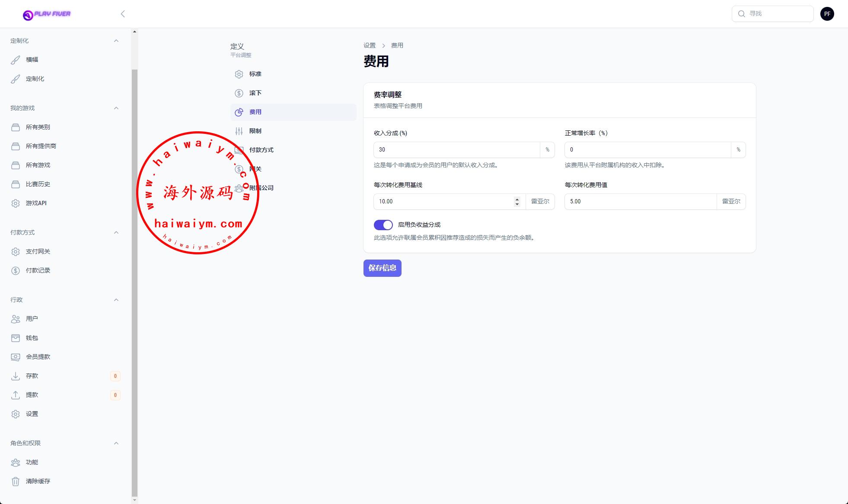Click the PF user avatar

pos(827,14)
